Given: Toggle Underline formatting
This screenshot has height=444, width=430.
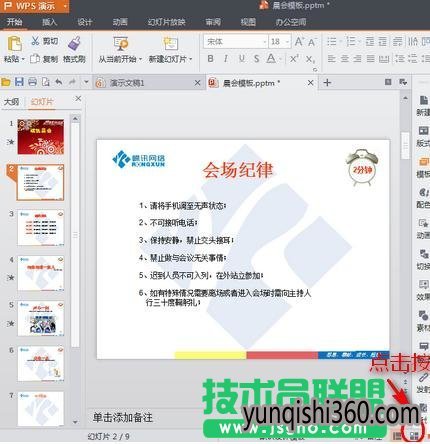Looking at the screenshot, I should (x=242, y=59).
